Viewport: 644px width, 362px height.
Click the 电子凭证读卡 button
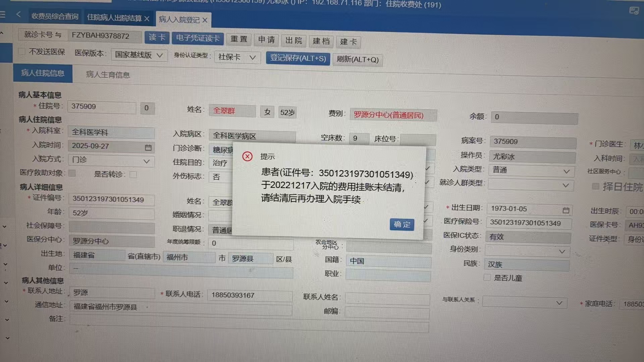[198, 38]
